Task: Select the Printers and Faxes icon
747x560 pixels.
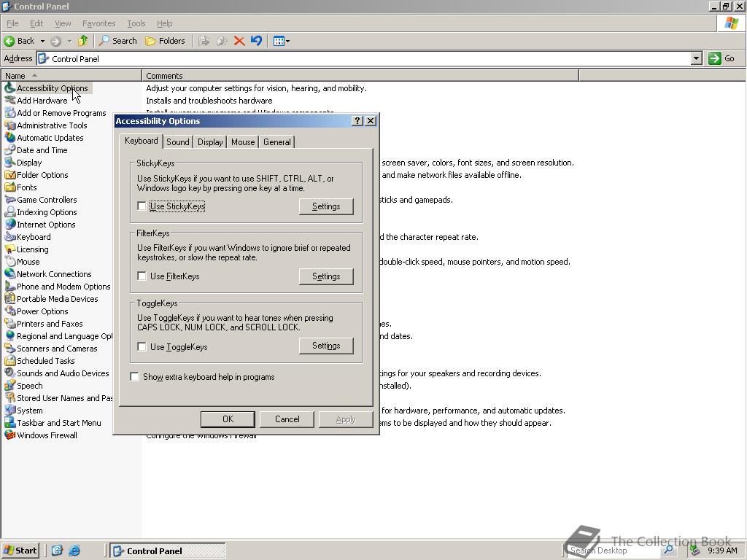Action: [9, 323]
